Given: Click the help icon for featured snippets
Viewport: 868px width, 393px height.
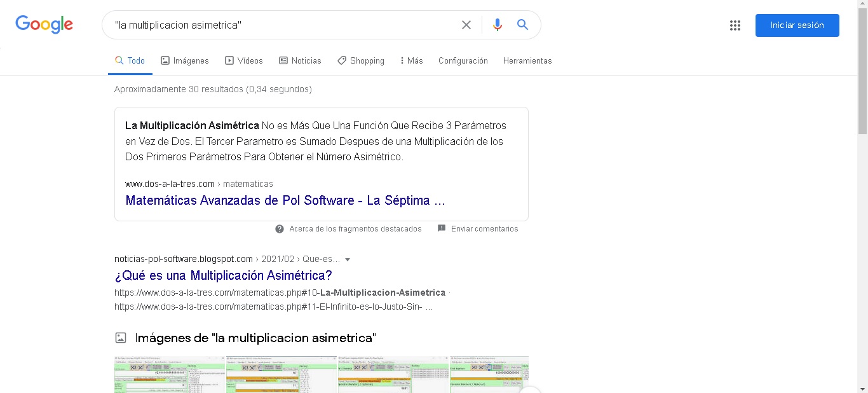Looking at the screenshot, I should coord(280,229).
